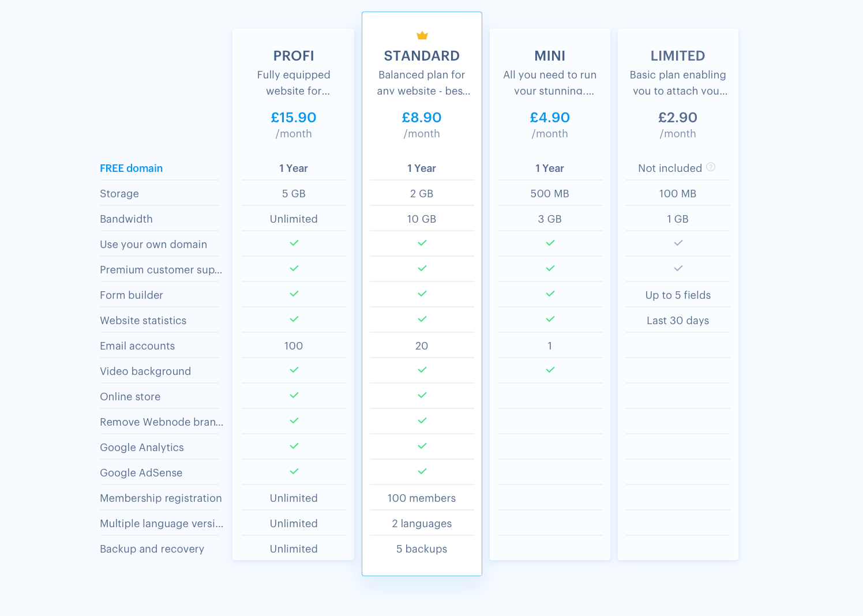Click PROFI checkmark for Website statistics
Image resolution: width=863 pixels, height=616 pixels.
point(294,319)
